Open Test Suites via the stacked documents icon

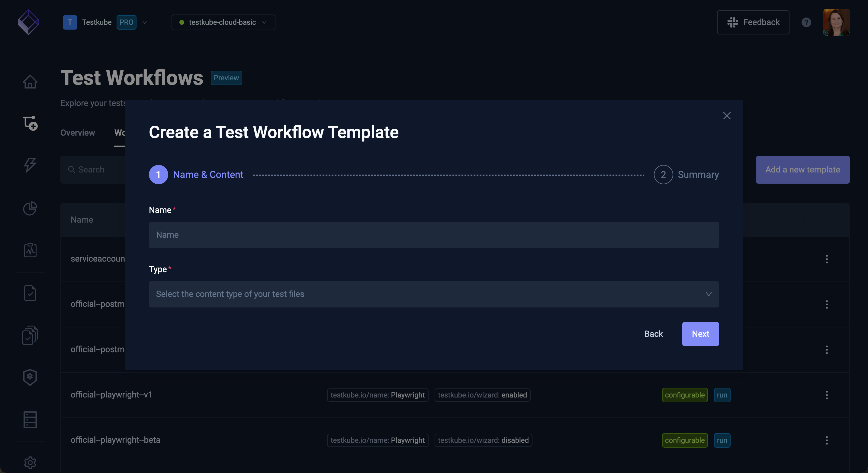(x=30, y=335)
